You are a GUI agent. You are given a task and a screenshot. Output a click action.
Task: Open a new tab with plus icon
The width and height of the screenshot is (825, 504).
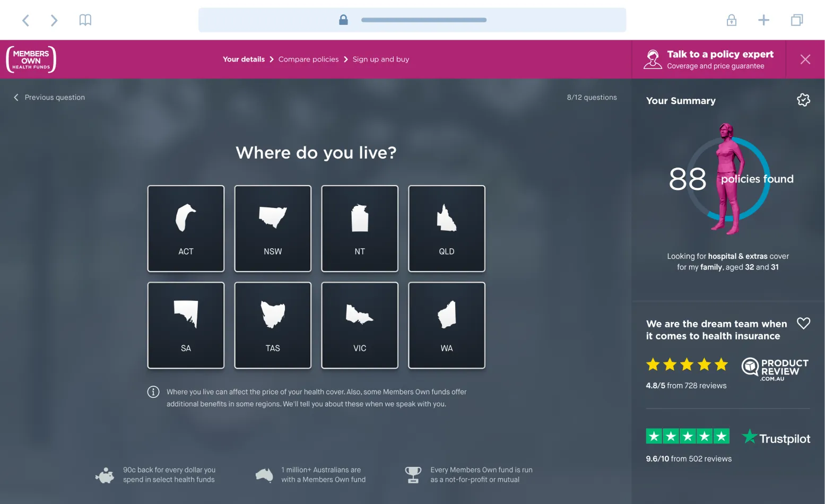click(763, 20)
